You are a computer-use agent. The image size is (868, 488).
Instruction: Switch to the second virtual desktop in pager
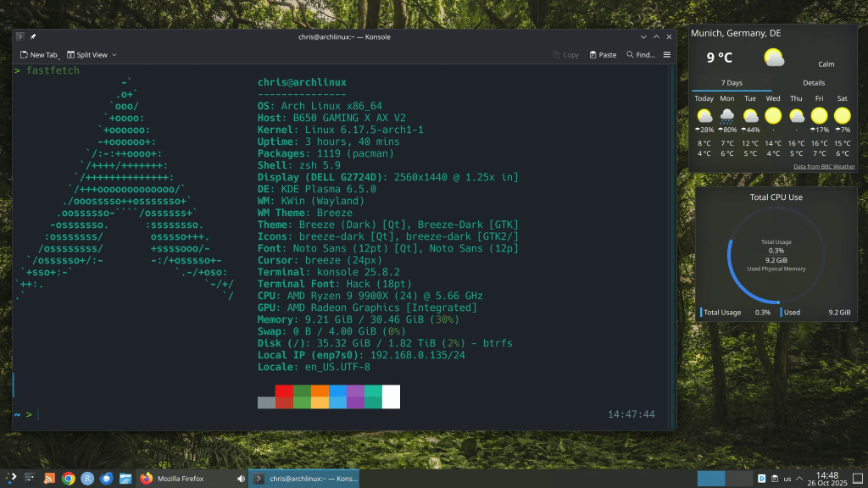pyautogui.click(x=740, y=479)
